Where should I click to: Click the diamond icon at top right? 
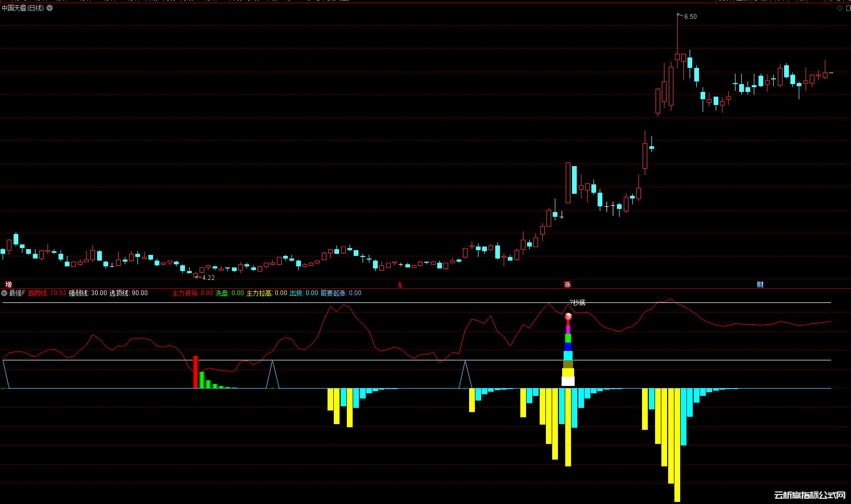(840, 8)
